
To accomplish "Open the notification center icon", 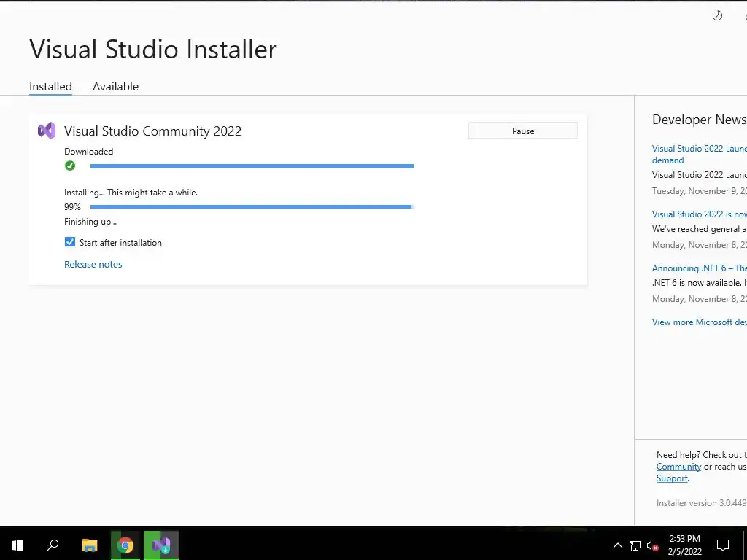I will [x=723, y=545].
